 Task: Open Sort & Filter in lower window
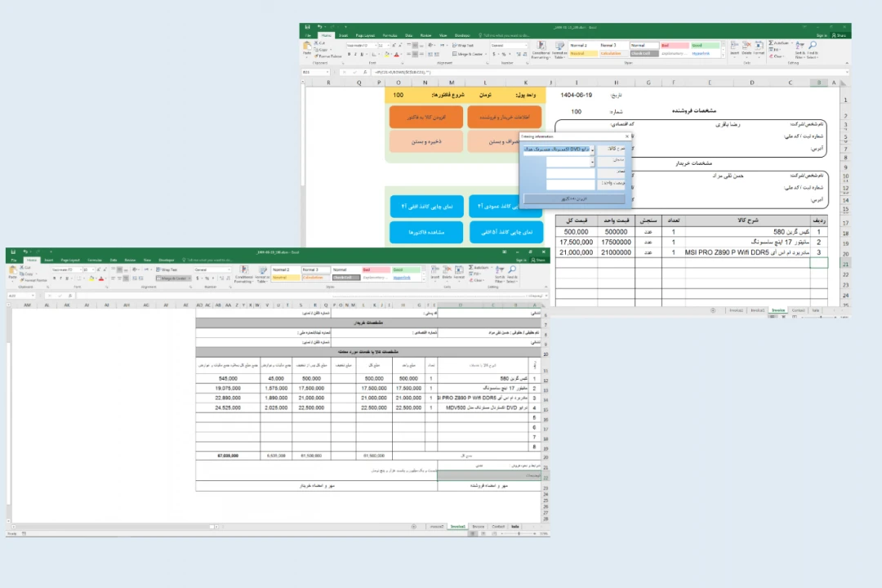500,274
